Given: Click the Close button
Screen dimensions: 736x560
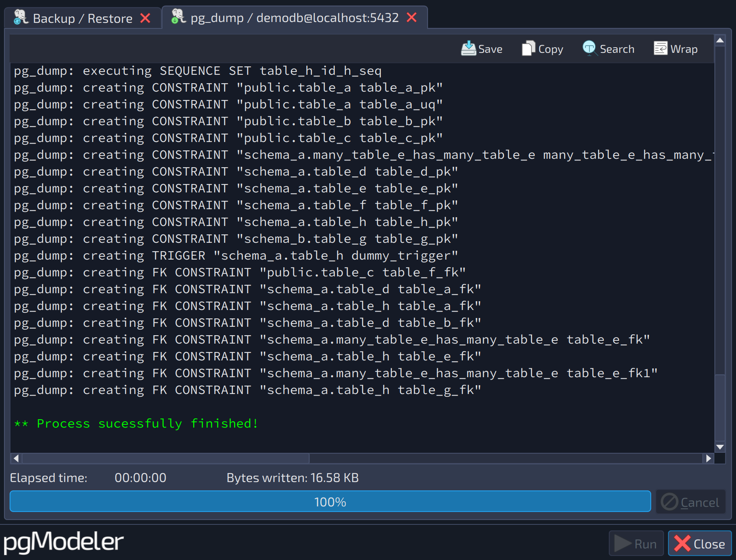Looking at the screenshot, I should 700,544.
